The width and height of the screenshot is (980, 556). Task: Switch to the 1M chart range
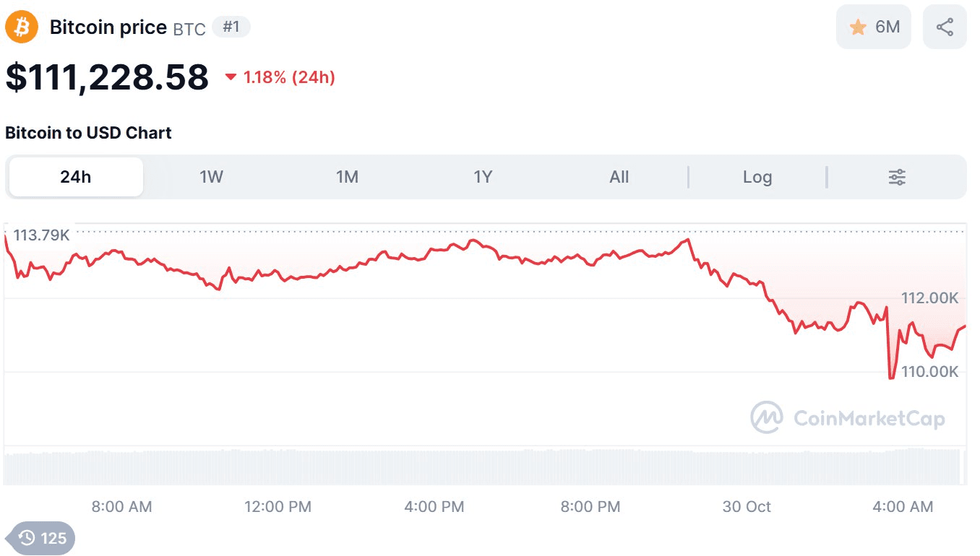(347, 177)
